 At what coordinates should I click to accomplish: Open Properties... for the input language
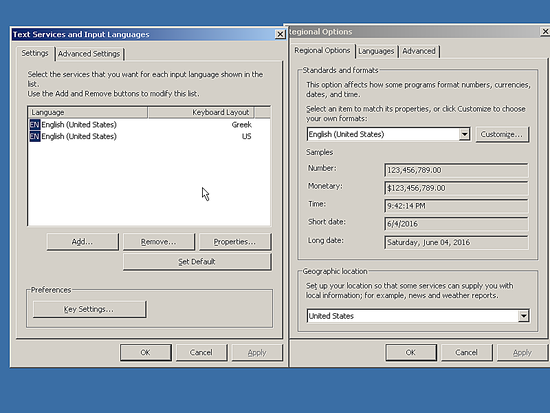pos(235,242)
